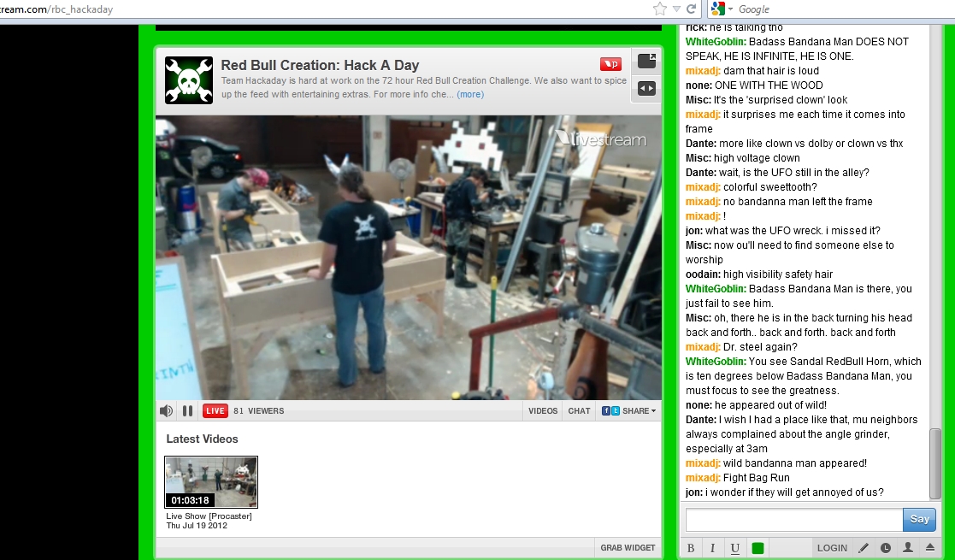The image size is (955, 560).
Task: Open the Hack A Day skull channel logo
Action: pyautogui.click(x=188, y=80)
